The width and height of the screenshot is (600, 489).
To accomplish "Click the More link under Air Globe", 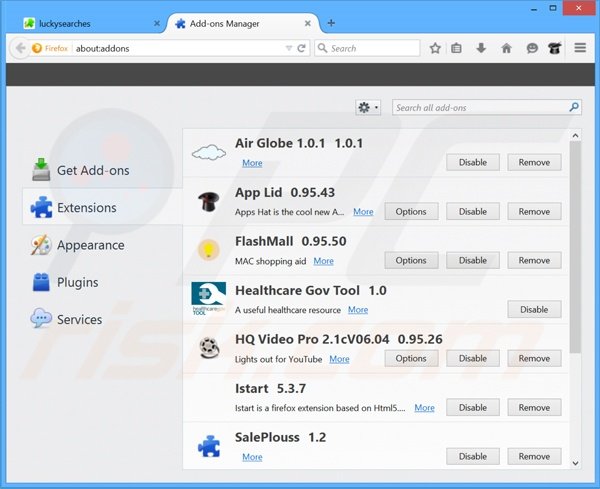I will pyautogui.click(x=252, y=163).
